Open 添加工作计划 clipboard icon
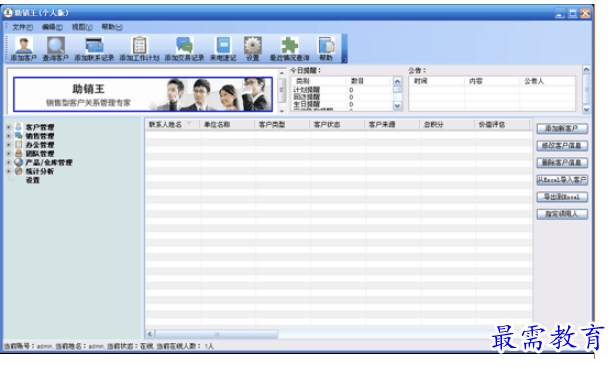The width and height of the screenshot is (613, 369). point(140,49)
